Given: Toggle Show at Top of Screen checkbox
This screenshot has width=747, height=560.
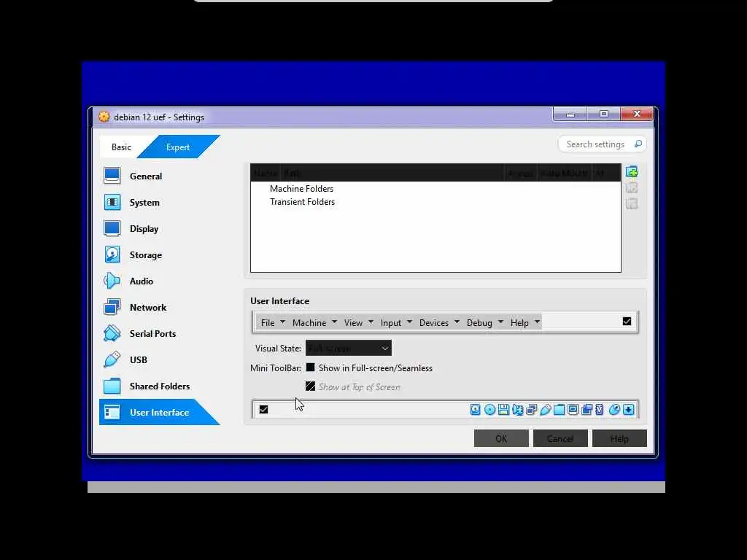Looking at the screenshot, I should 310,386.
